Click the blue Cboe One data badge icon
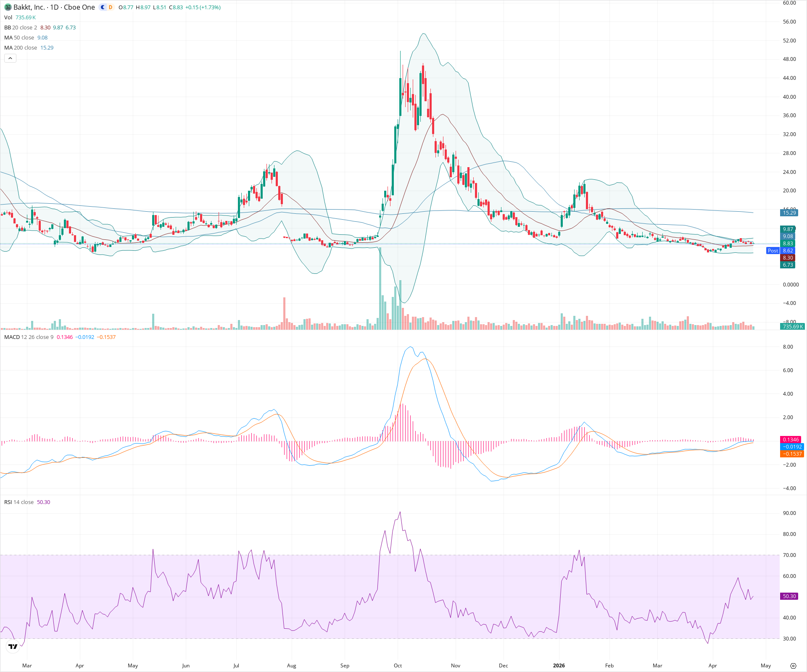This screenshot has height=672, width=807. pos(102,7)
